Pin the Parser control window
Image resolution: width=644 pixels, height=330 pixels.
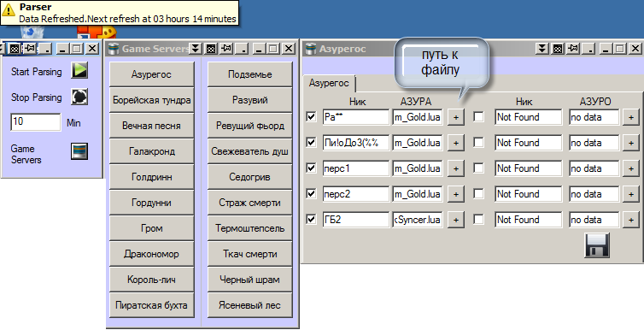point(29,49)
